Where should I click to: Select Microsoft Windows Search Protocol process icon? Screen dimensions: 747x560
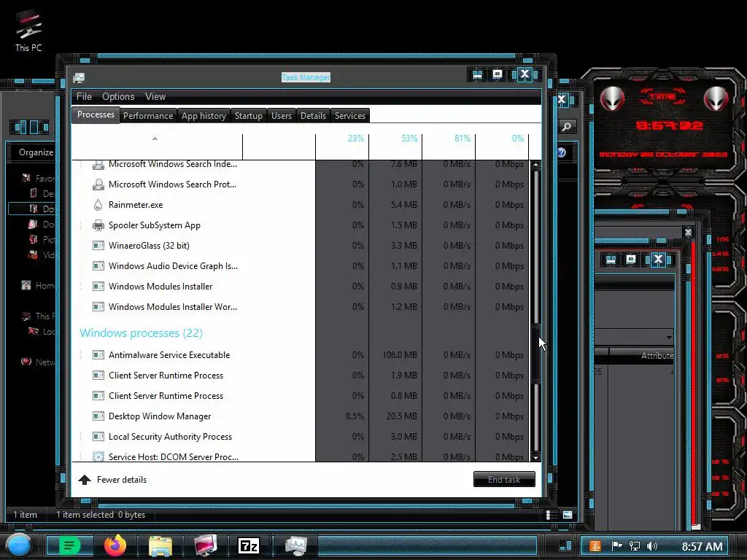(98, 184)
